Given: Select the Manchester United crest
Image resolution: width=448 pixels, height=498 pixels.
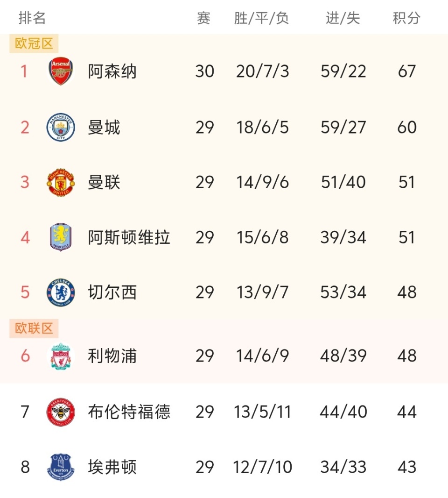Looking at the screenshot, I should tap(61, 182).
